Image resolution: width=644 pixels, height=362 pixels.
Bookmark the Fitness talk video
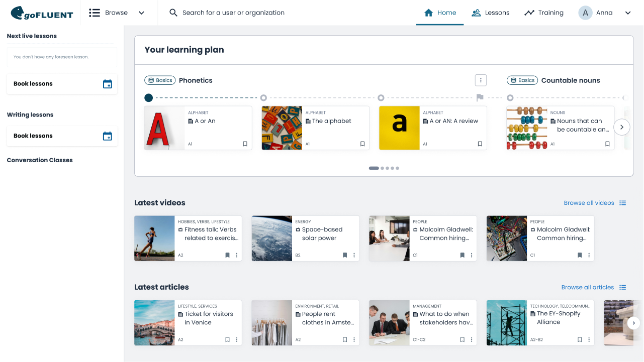click(x=227, y=255)
